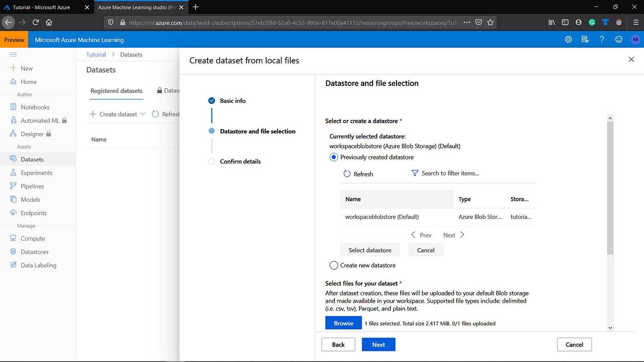The image size is (644, 362).
Task: Click Browse to choose files
Action: point(344,323)
